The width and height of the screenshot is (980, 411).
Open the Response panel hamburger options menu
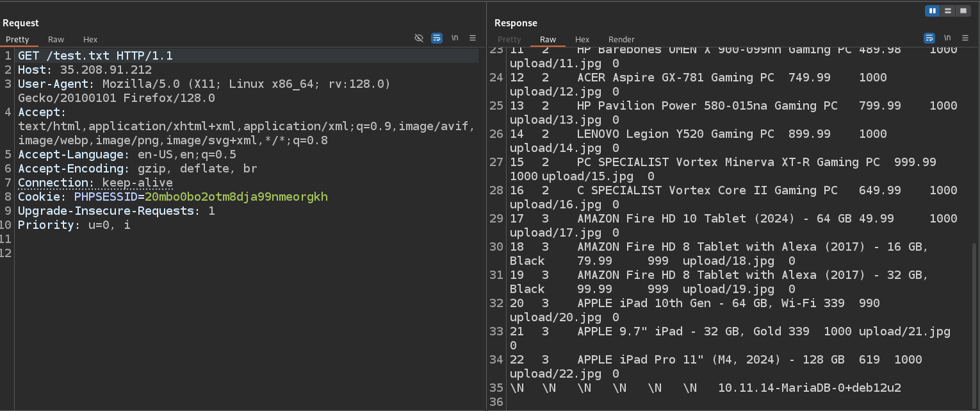(x=965, y=38)
